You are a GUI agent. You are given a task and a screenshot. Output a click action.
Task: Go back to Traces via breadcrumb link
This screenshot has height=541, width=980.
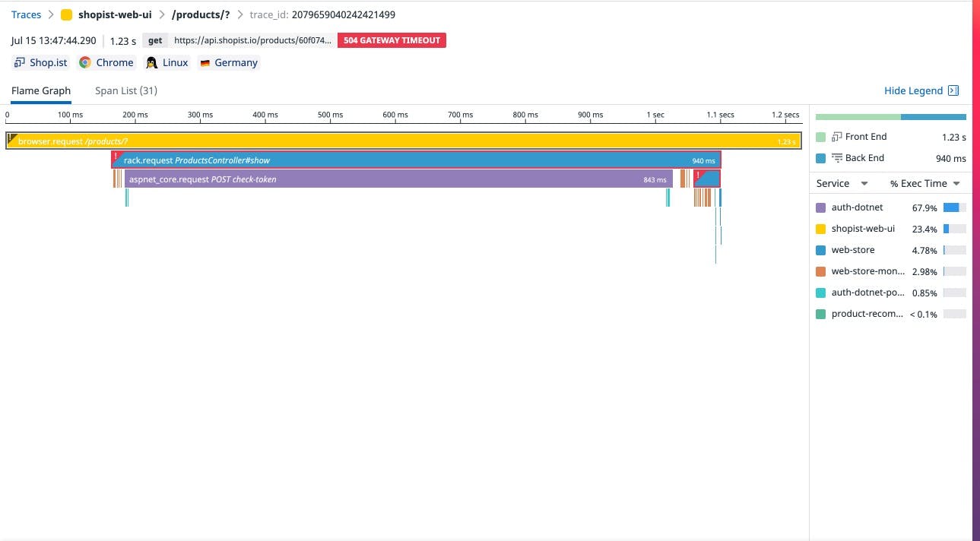[x=26, y=15]
